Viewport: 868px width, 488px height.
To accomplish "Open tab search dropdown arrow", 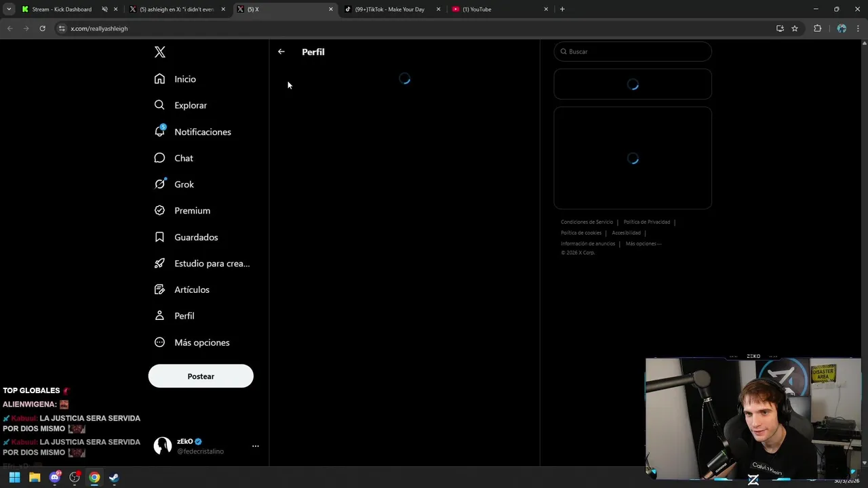I will point(9,9).
